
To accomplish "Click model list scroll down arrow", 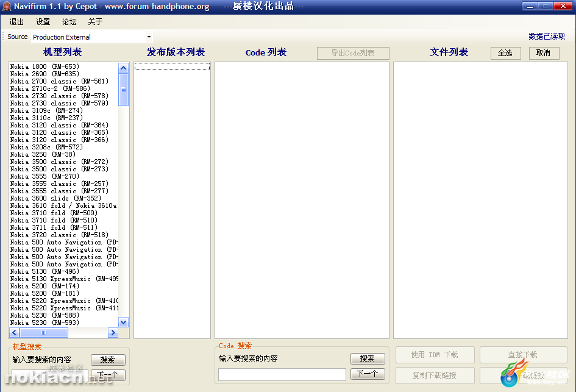I will pyautogui.click(x=123, y=323).
